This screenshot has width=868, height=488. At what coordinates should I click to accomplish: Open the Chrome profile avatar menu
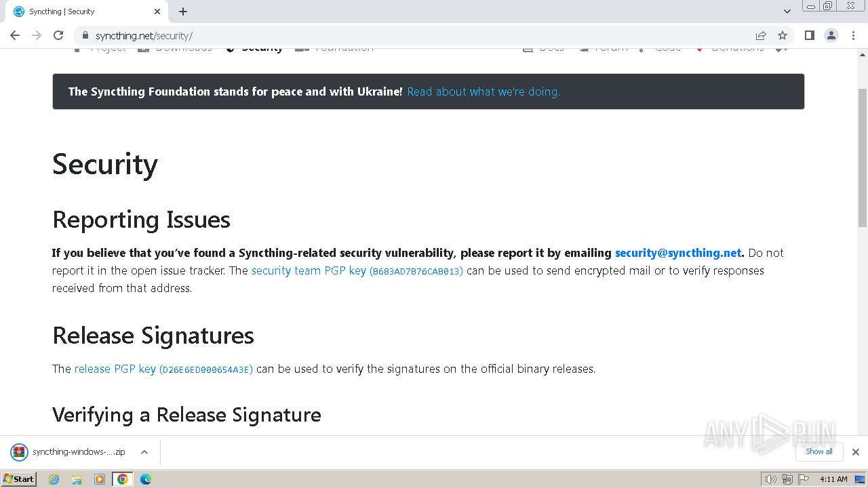(x=831, y=35)
